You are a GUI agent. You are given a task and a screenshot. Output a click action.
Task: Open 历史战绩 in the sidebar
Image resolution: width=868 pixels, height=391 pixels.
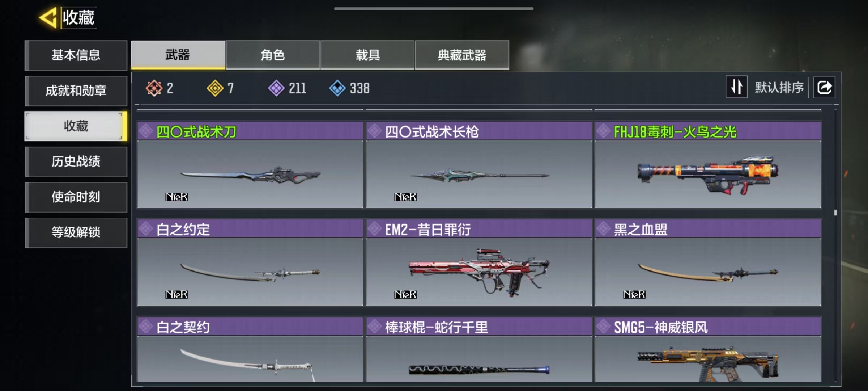pyautogui.click(x=76, y=161)
